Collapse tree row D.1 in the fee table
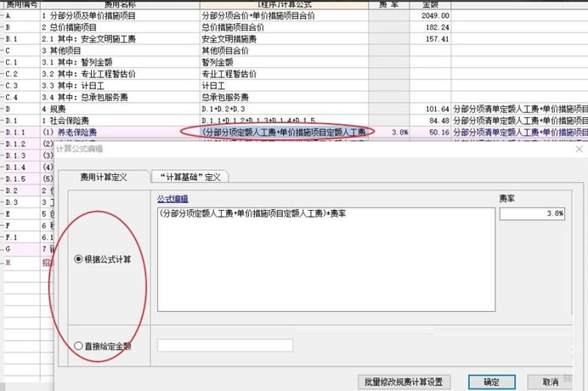Image resolution: width=588 pixels, height=391 pixels. (3, 121)
